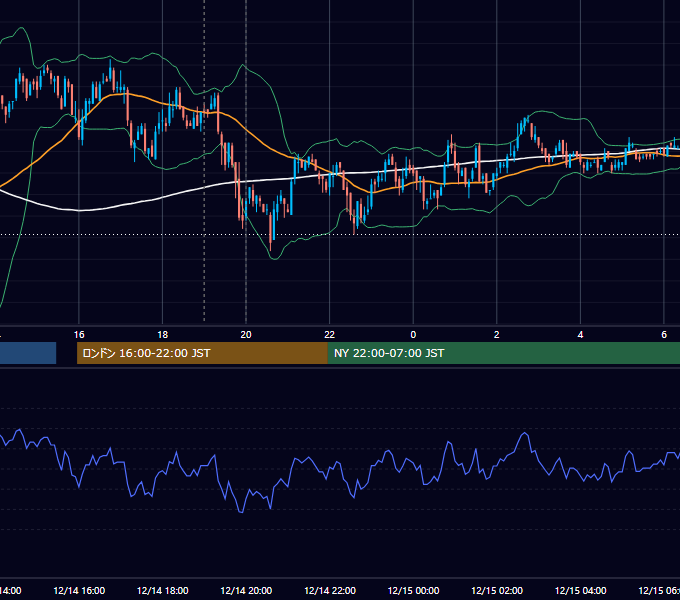Click the 20 hour label on the time axis
The width and height of the screenshot is (680, 600).
246,335
